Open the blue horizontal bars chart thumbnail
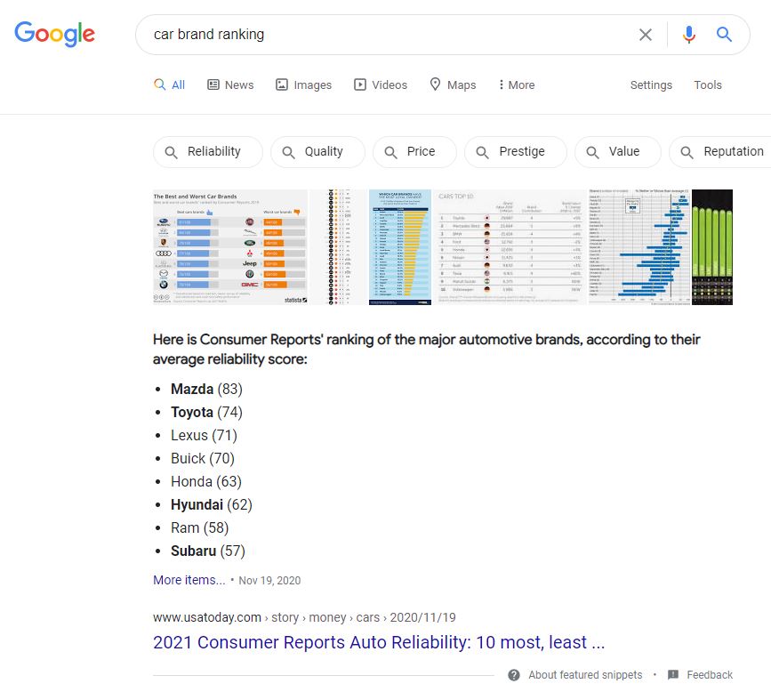This screenshot has height=700, width=771. click(639, 247)
